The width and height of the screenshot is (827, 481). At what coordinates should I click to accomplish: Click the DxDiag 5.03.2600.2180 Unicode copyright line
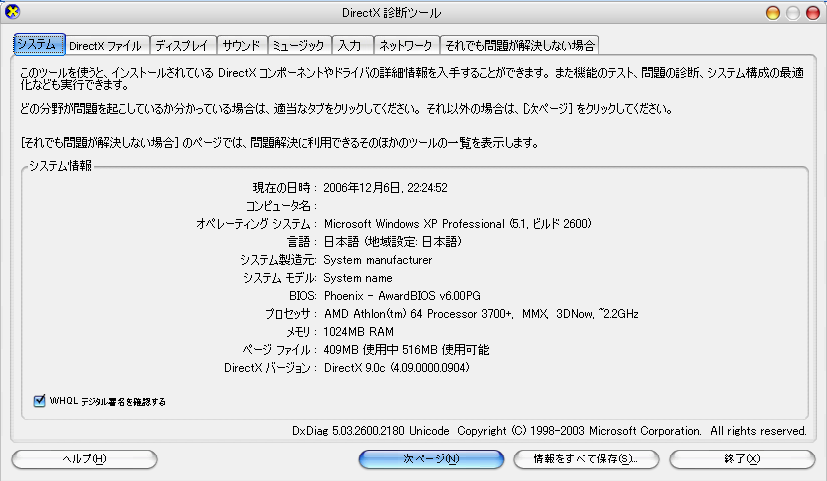549,431
